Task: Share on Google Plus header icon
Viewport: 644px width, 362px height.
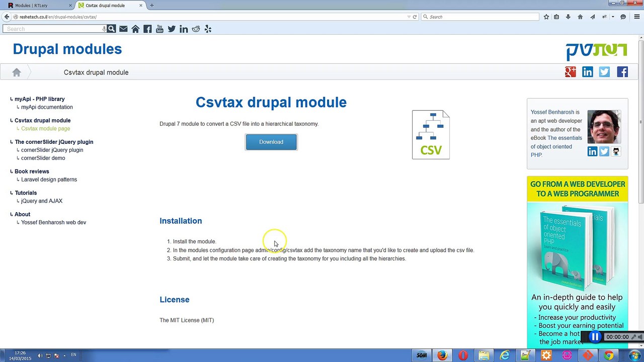Action: point(570,72)
